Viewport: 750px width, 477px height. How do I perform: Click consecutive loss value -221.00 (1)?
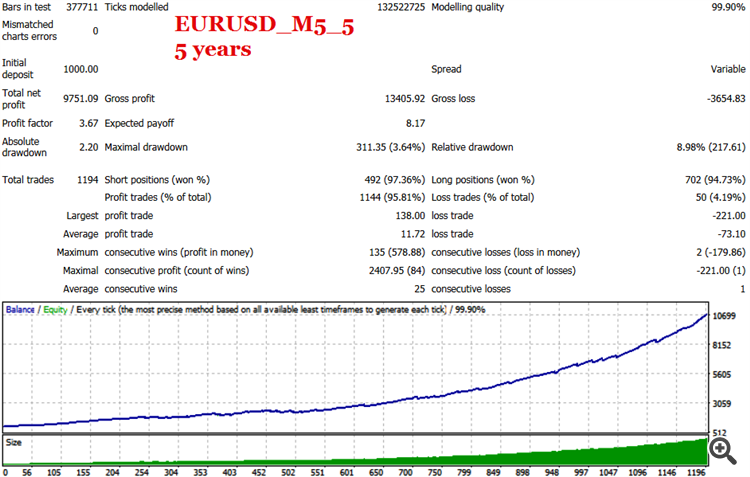(x=721, y=271)
